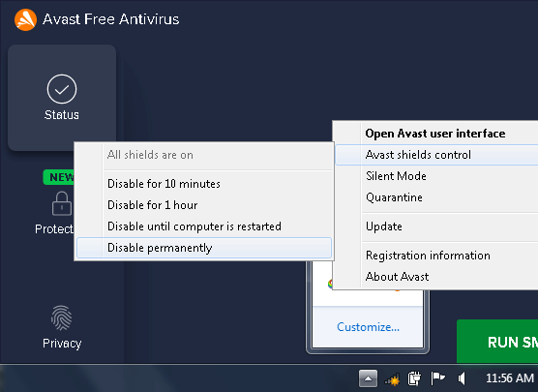This screenshot has width=538, height=392.
Task: Choose Disable permanently
Action: pos(204,248)
